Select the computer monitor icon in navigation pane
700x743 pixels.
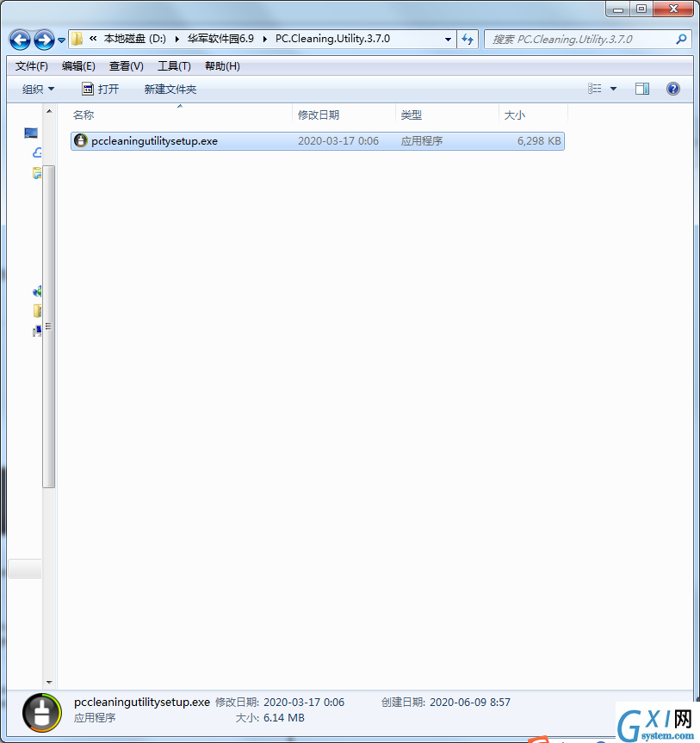[x=31, y=133]
